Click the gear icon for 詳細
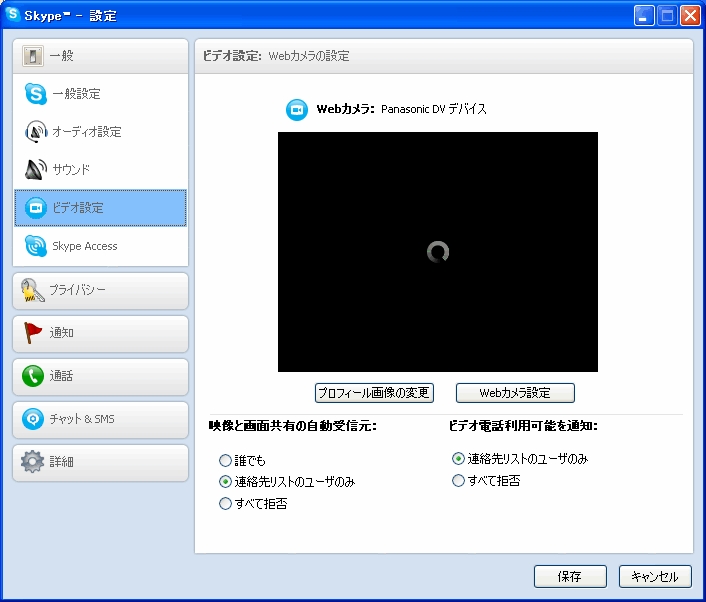 click(32, 462)
